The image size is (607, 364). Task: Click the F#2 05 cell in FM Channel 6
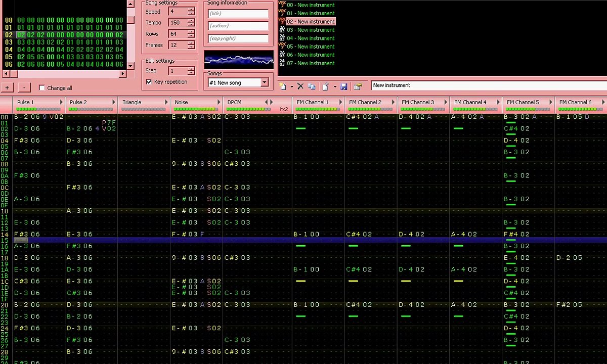click(x=569, y=304)
